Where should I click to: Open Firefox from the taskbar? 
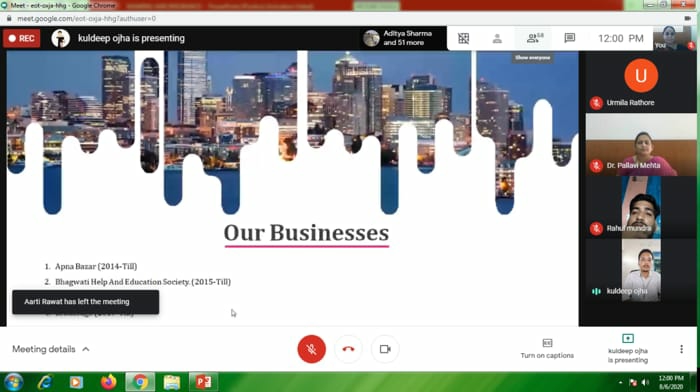click(108, 382)
